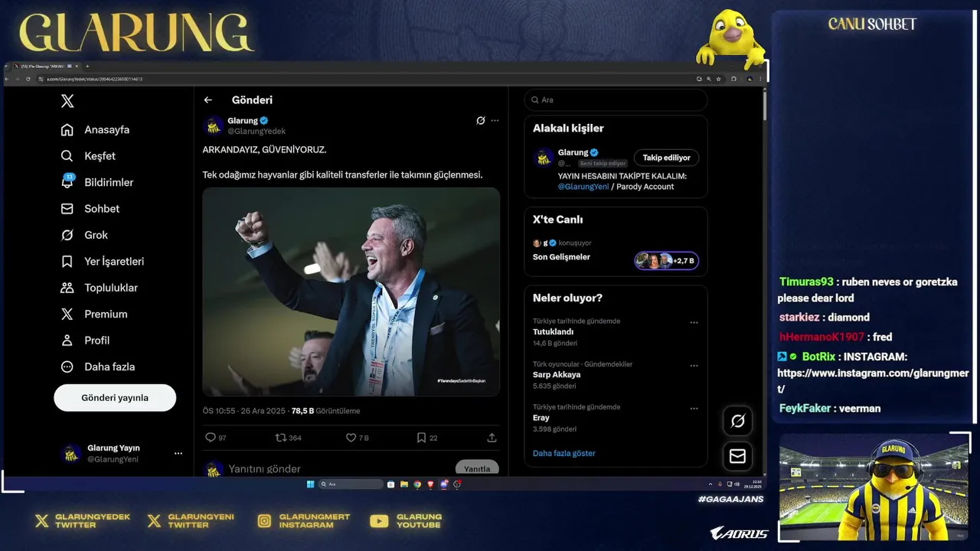Open options dots for Sarp Akkaya trend
This screenshot has height=551, width=980.
(x=694, y=366)
